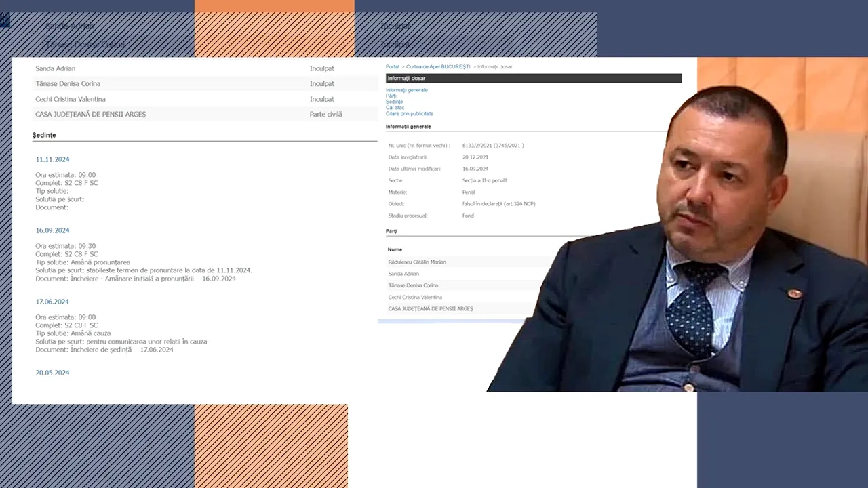Click the Portal breadcrumb link
The height and width of the screenshot is (488, 868).
pos(392,67)
